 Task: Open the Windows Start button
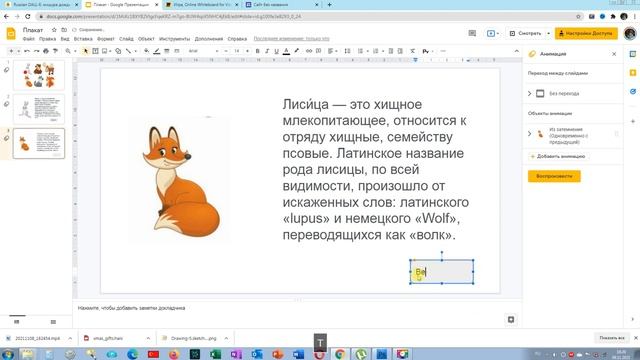7,354
